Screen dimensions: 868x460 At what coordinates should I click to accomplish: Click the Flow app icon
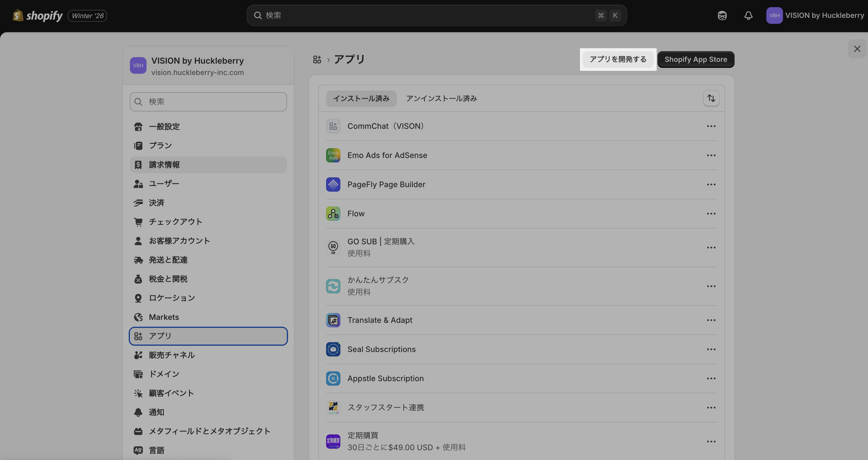tap(333, 213)
